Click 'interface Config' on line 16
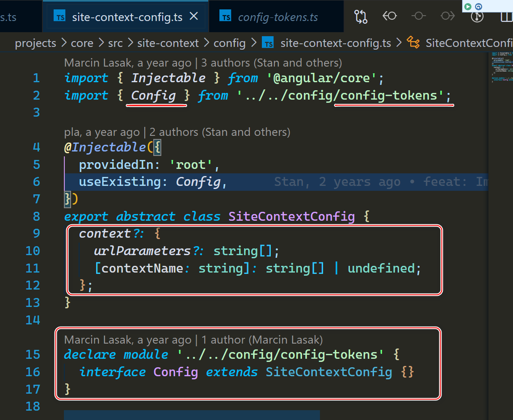Image resolution: width=513 pixels, height=420 pixels. [139, 372]
